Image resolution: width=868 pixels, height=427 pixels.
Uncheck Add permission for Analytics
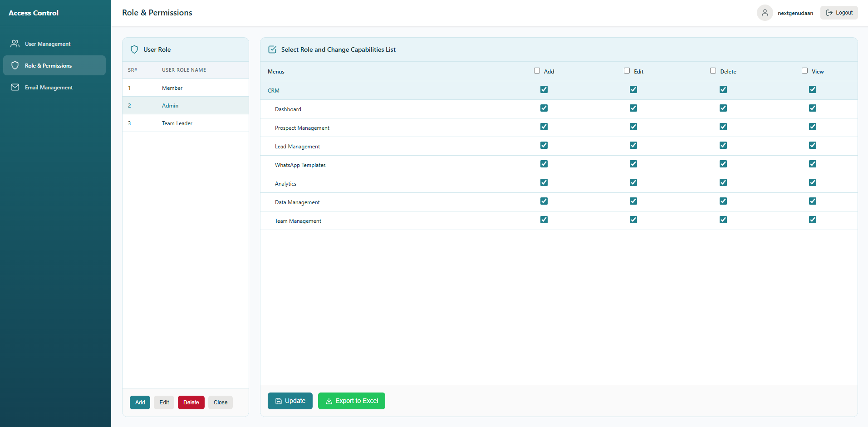544,182
